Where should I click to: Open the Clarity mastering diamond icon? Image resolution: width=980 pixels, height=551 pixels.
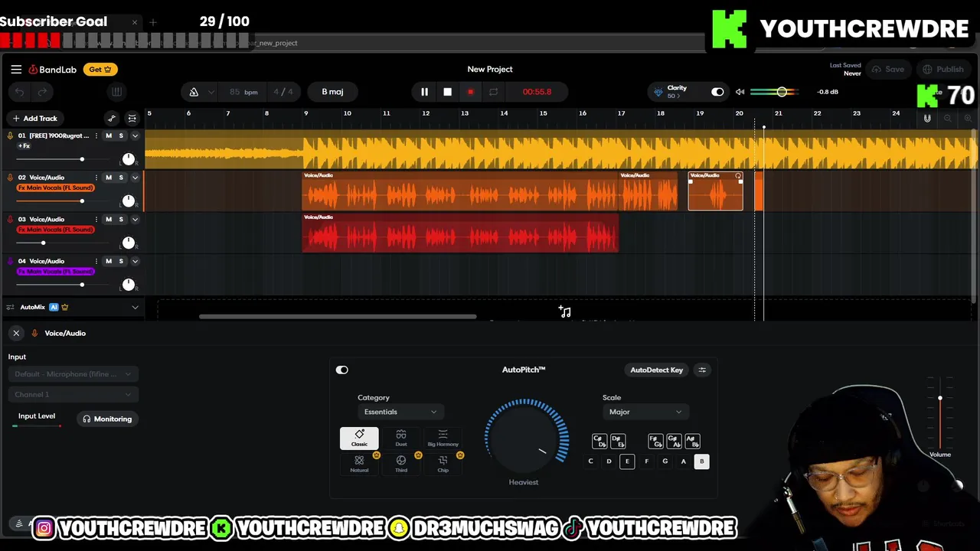click(x=658, y=92)
